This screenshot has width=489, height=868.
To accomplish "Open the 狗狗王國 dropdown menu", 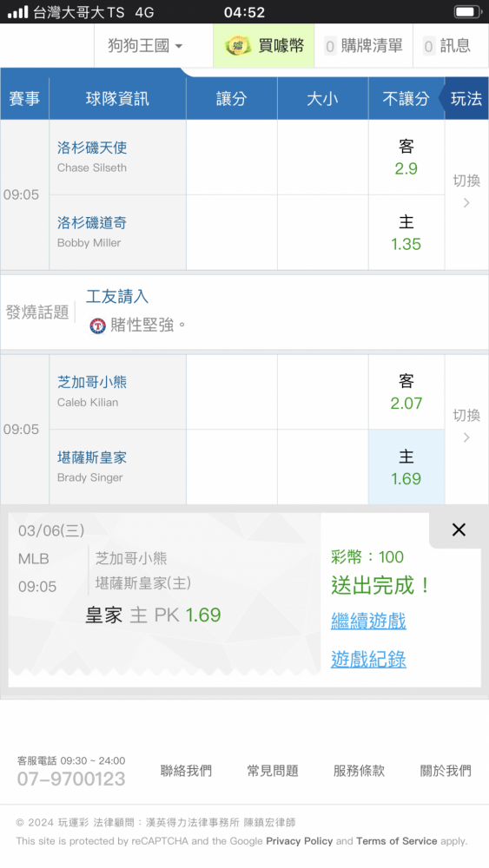I will pos(145,46).
